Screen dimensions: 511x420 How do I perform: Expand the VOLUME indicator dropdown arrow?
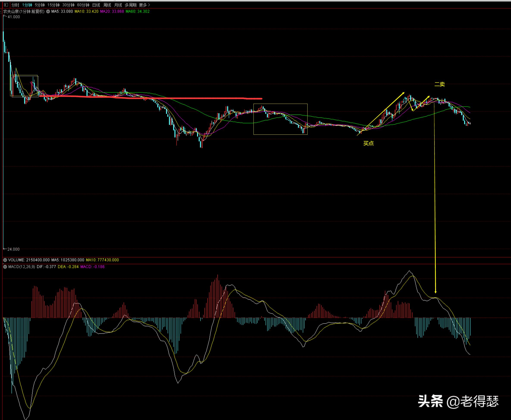coord(5,260)
